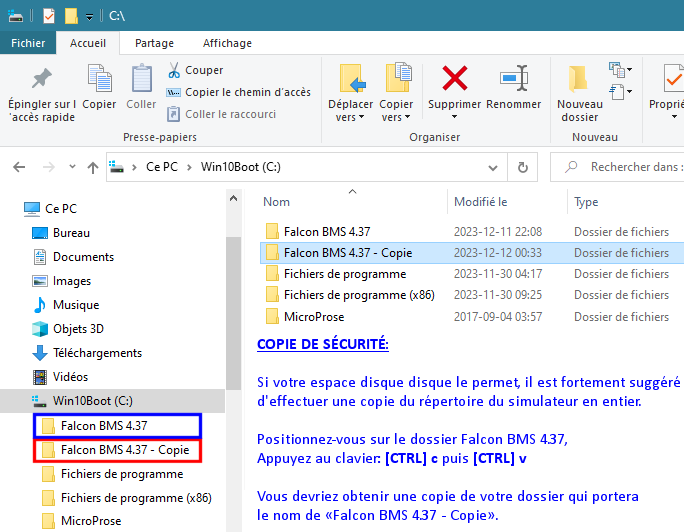The width and height of the screenshot is (684, 532).
Task: Select Téléchargements in the navigation pane
Action: click(97, 353)
